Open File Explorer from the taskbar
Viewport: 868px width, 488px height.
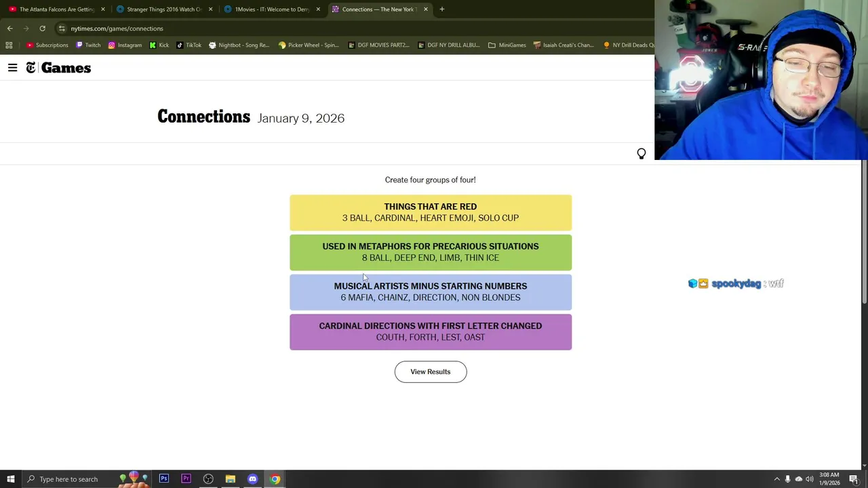click(231, 479)
